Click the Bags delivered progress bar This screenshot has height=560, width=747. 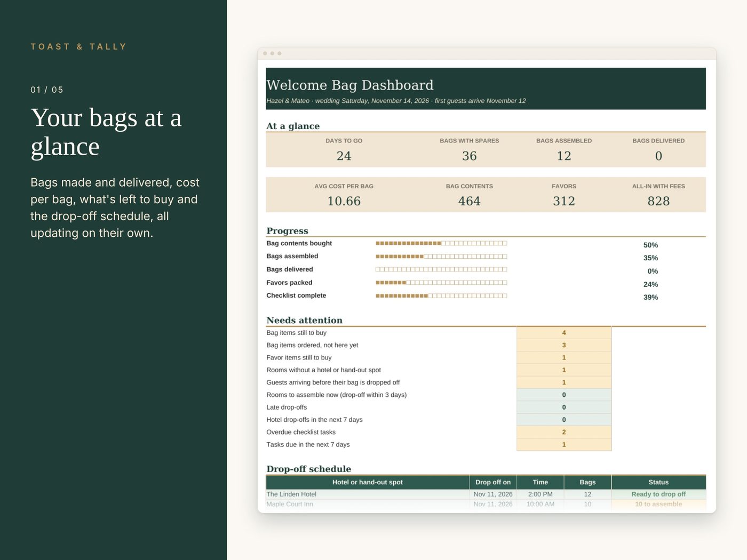click(x=441, y=269)
